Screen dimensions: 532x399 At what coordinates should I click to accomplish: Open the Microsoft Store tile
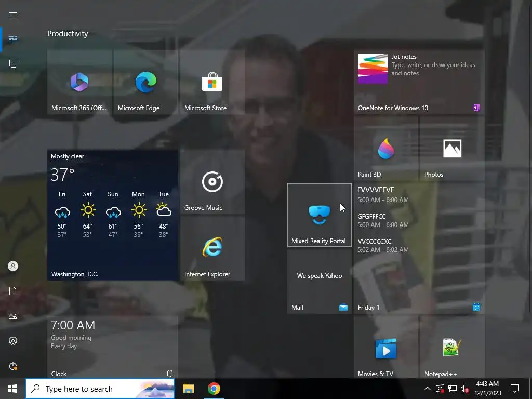click(x=212, y=82)
